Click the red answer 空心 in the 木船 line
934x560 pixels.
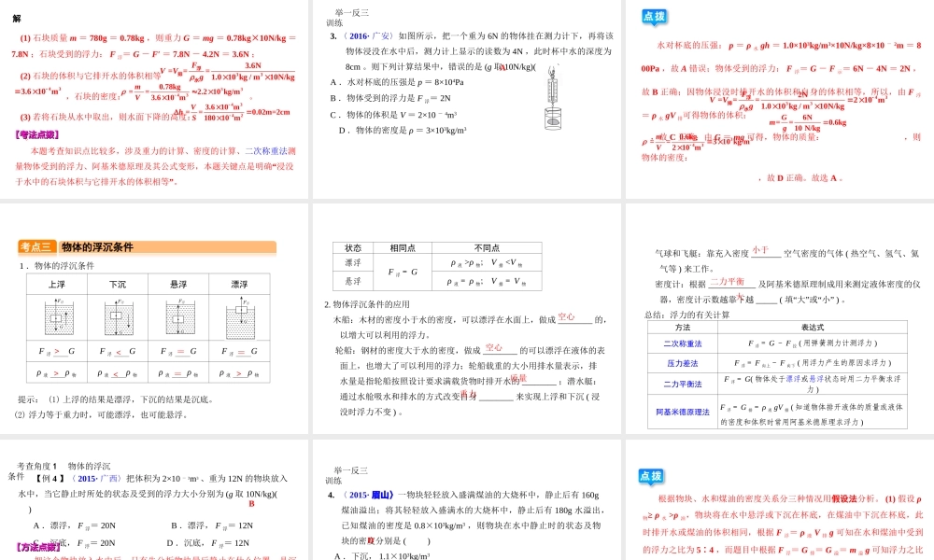coord(567,317)
